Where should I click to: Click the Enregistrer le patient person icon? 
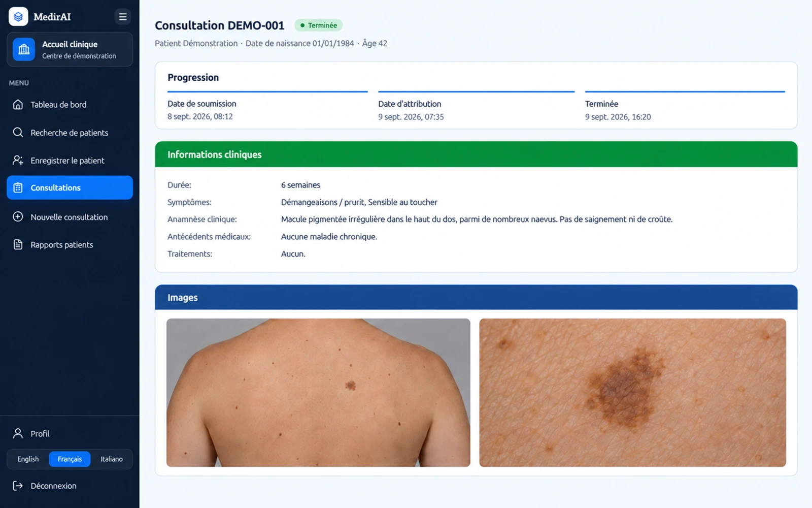pos(18,161)
